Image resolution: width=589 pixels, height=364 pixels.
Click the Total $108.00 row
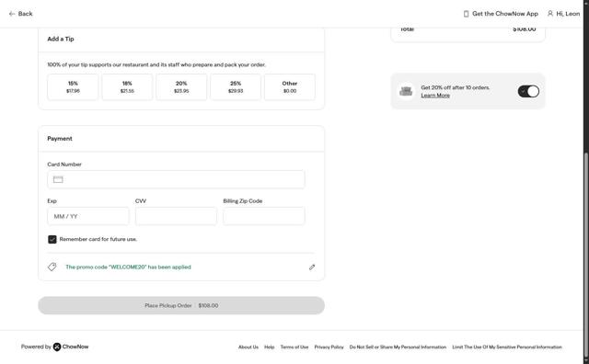tap(468, 29)
